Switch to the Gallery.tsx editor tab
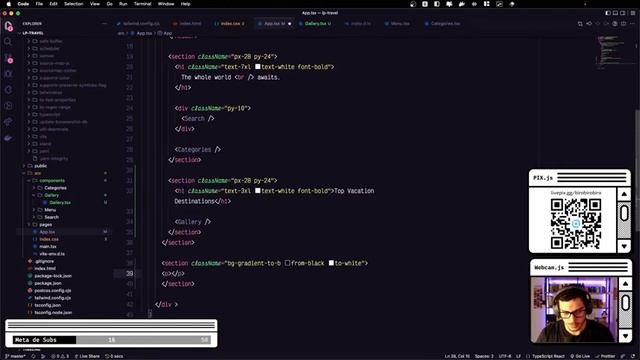640x360 pixels. point(315,24)
